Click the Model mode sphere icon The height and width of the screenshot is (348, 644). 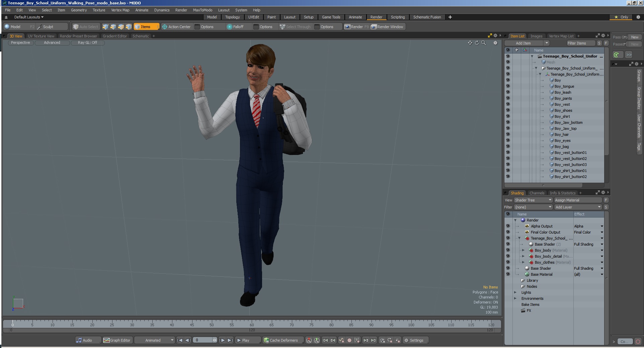(7, 27)
